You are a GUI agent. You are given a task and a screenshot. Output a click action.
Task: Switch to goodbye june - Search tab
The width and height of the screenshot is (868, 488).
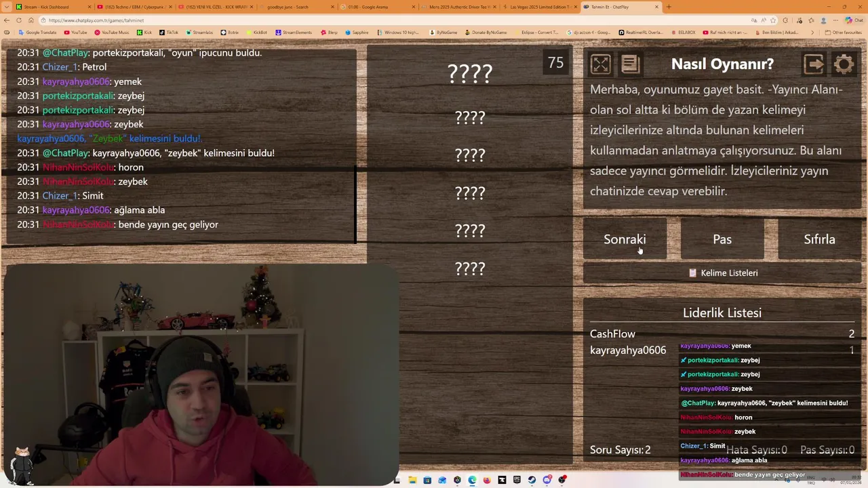(x=295, y=7)
